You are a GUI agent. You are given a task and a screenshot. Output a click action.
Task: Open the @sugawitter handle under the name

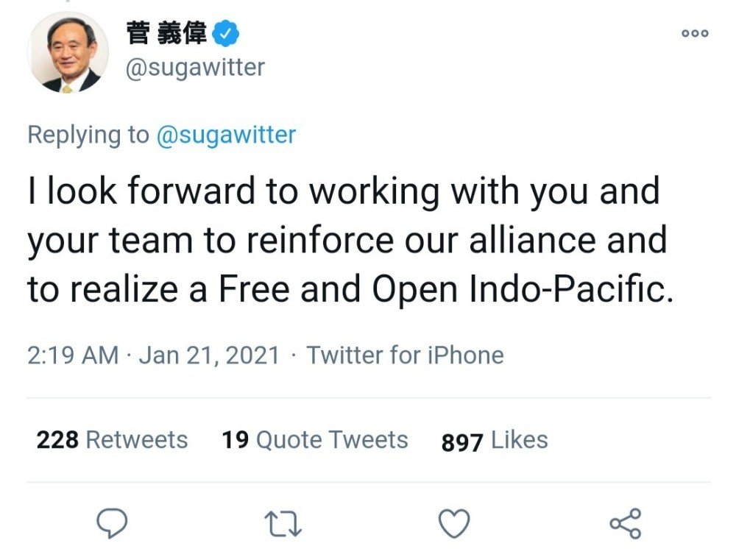[x=195, y=68]
